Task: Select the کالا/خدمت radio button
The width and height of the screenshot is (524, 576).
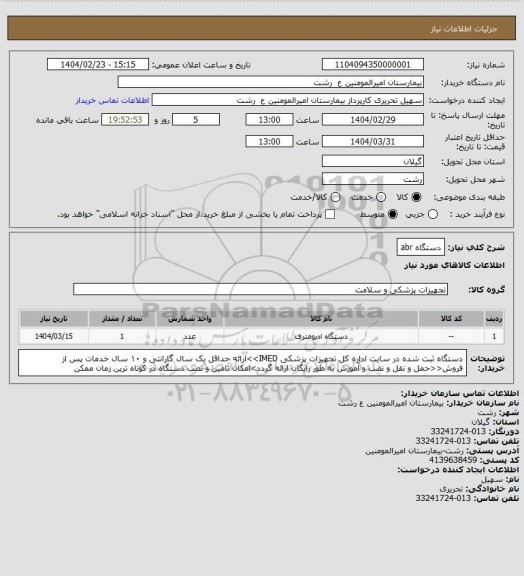Action: pyautogui.click(x=335, y=197)
